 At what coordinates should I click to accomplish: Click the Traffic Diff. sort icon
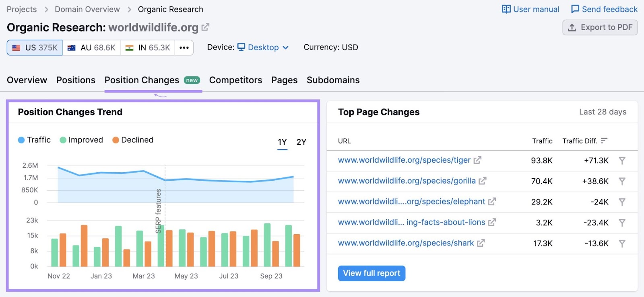click(x=604, y=140)
